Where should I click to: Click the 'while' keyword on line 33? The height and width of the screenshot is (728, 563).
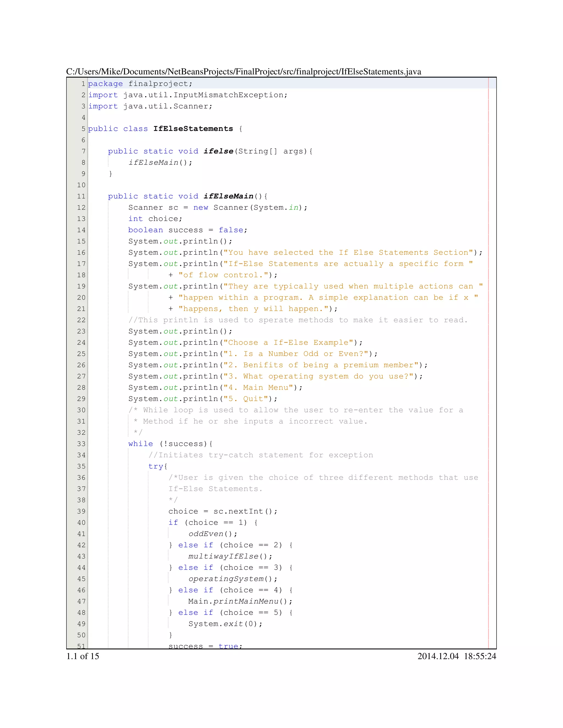140,444
